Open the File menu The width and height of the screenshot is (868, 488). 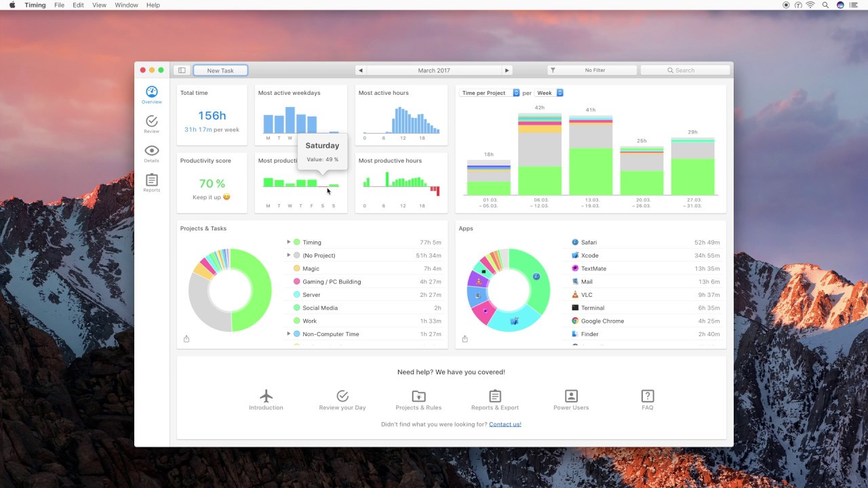tap(60, 5)
